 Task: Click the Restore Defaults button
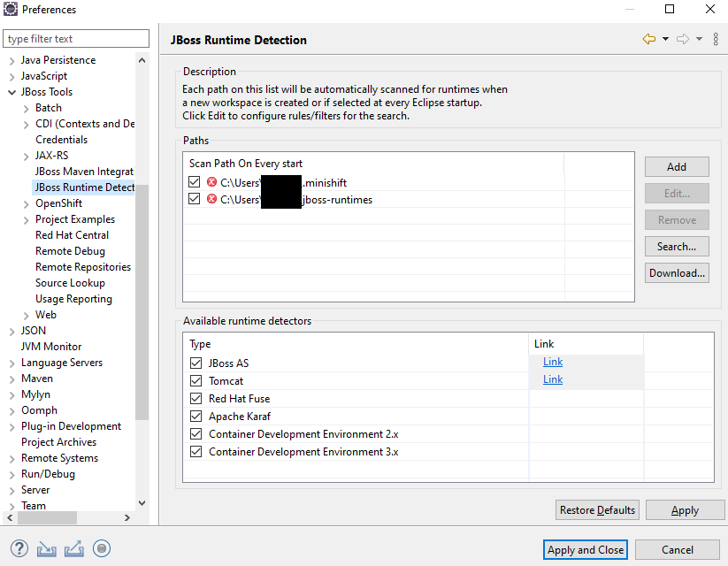[597, 509]
